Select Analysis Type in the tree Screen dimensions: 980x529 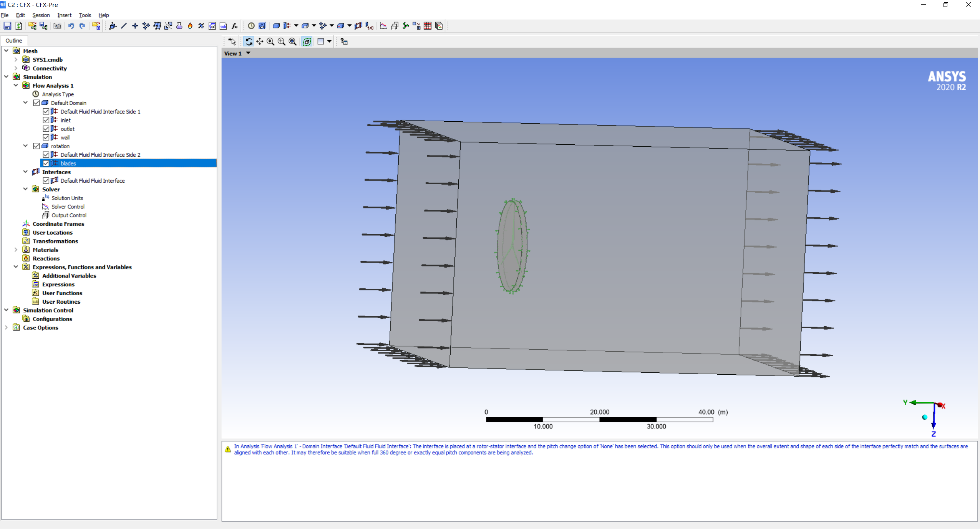click(x=58, y=94)
